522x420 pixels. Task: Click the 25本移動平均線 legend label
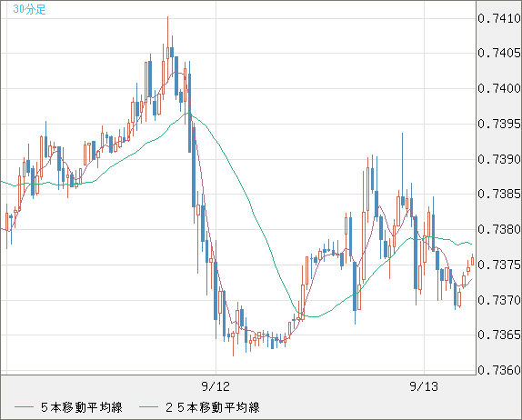pyautogui.click(x=213, y=407)
